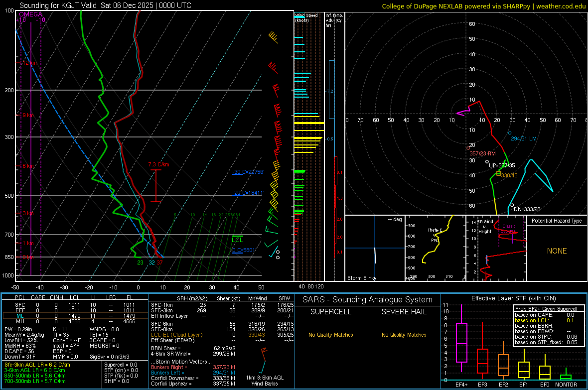Image resolution: width=588 pixels, height=390 pixels.
Task: Click the WNDG = 0.0 value
Action: (x=104, y=329)
